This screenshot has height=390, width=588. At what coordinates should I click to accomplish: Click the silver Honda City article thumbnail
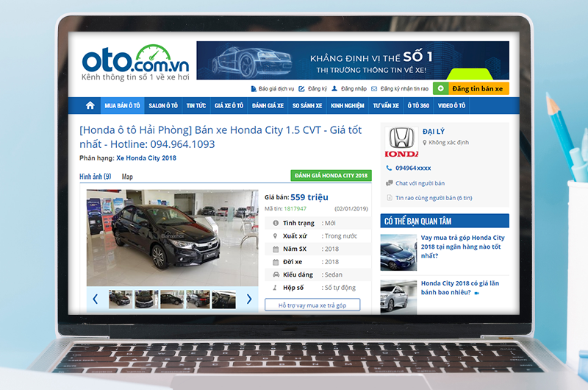pyautogui.click(x=398, y=297)
